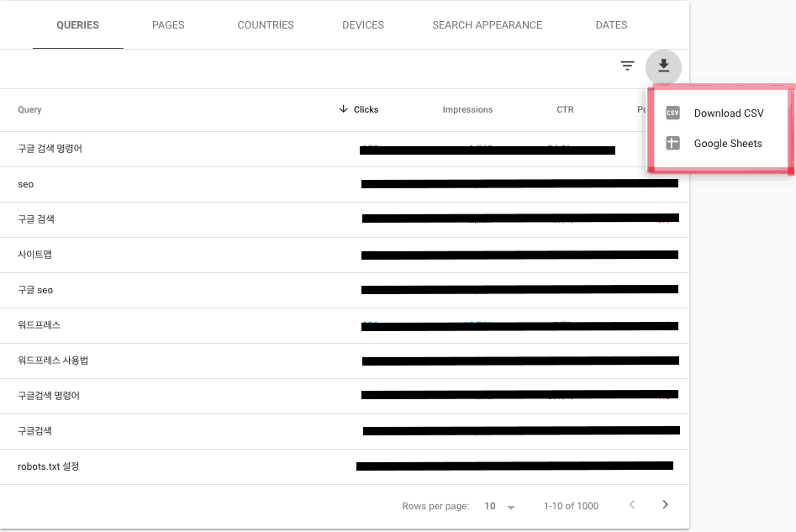Click the export download arrow icon
The height and width of the screenshot is (532, 796).
(663, 67)
